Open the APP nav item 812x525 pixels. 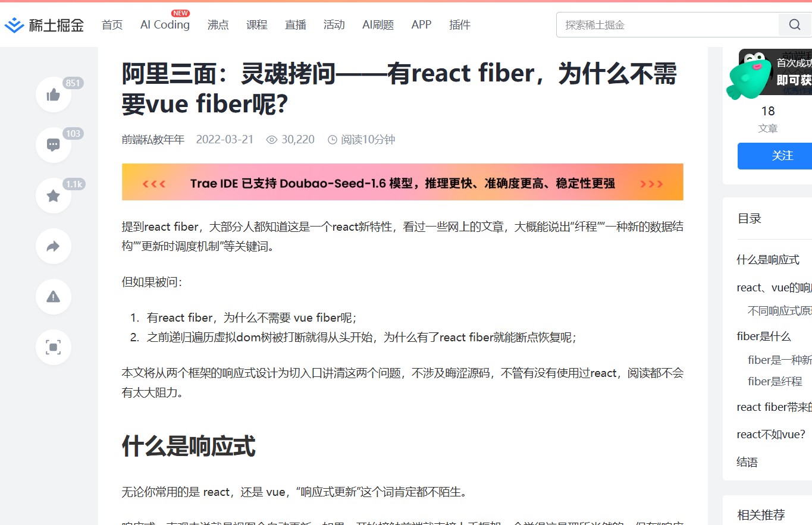[421, 25]
